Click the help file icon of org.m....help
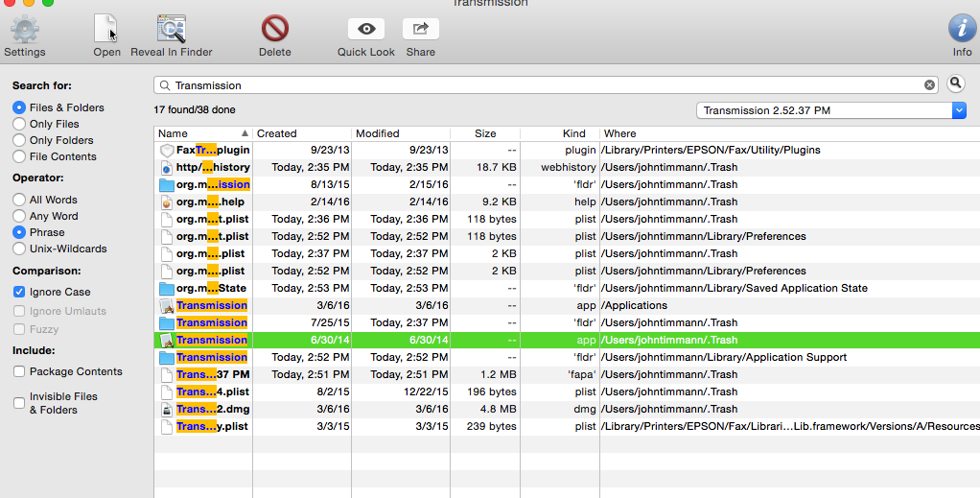Image resolution: width=980 pixels, height=498 pixels. [x=166, y=202]
